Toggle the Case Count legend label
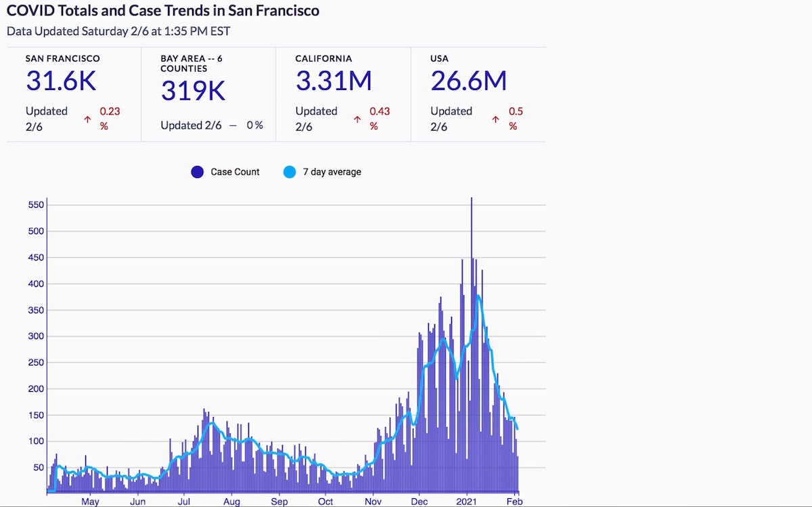Screen dimensions: 812x507 (x=235, y=172)
